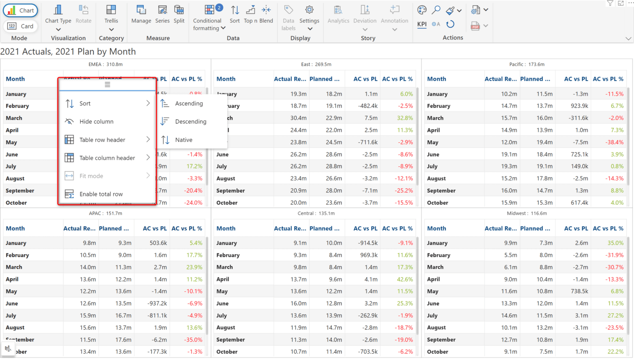The width and height of the screenshot is (634, 364).
Task: Click the Top n icon in Data group
Action: pos(250,9)
